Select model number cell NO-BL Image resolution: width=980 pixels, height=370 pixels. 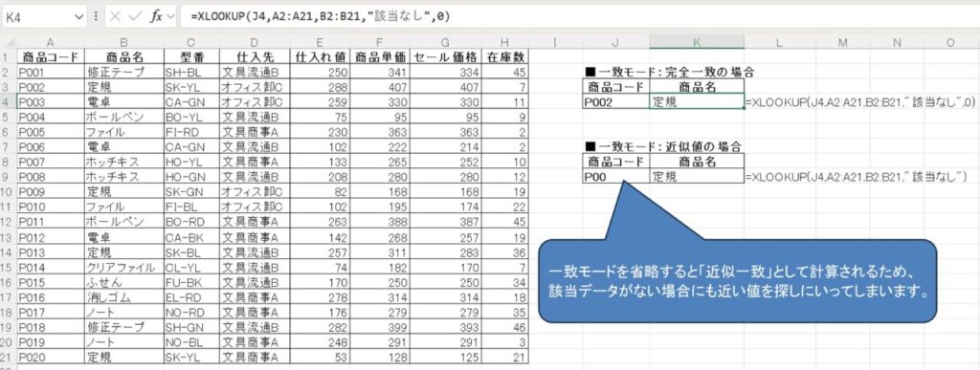[x=191, y=342]
